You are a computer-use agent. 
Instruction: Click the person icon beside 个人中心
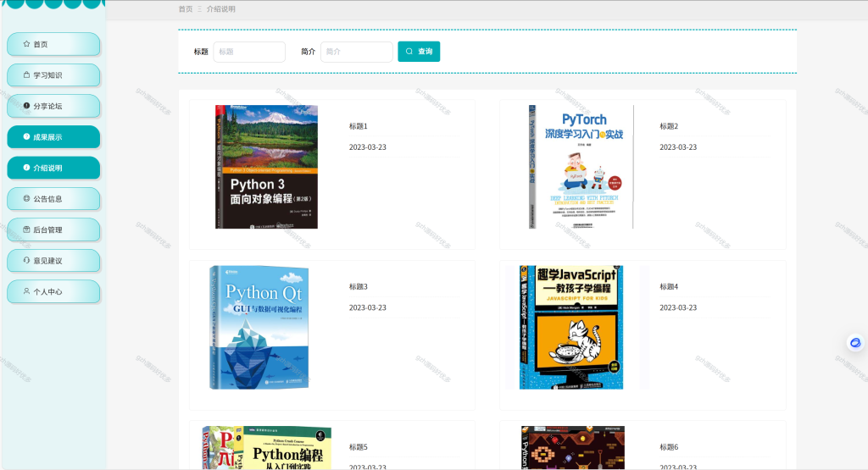pos(26,291)
